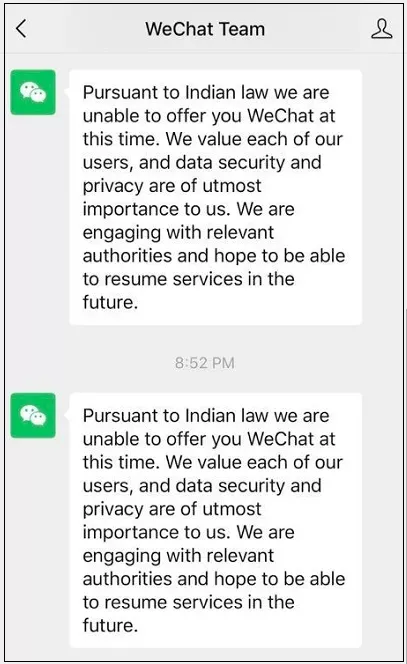The height and width of the screenshot is (664, 407).
Task: Tap WeChat Team avatar beside second message
Action: coord(33,415)
